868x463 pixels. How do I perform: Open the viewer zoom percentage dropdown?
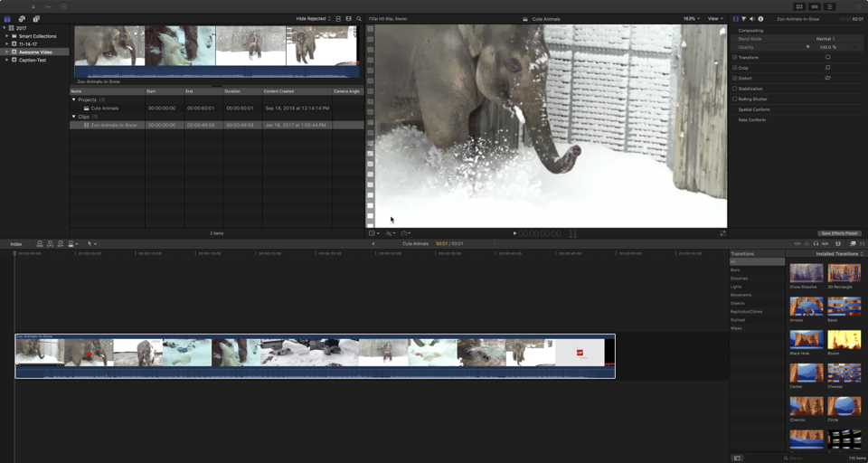691,18
